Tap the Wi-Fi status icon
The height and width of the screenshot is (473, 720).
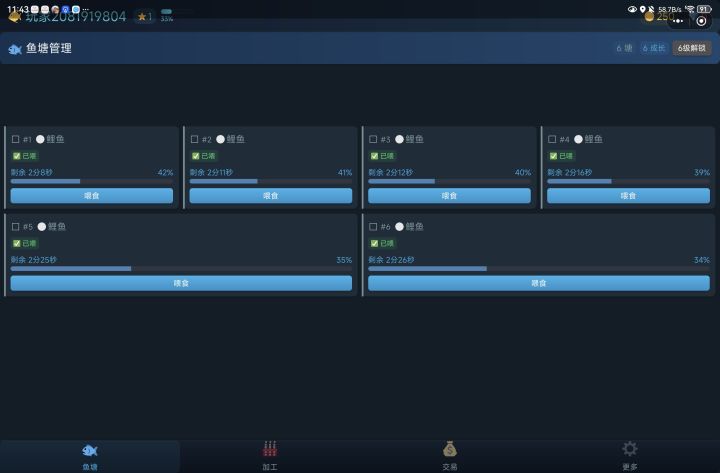pyautogui.click(x=689, y=9)
